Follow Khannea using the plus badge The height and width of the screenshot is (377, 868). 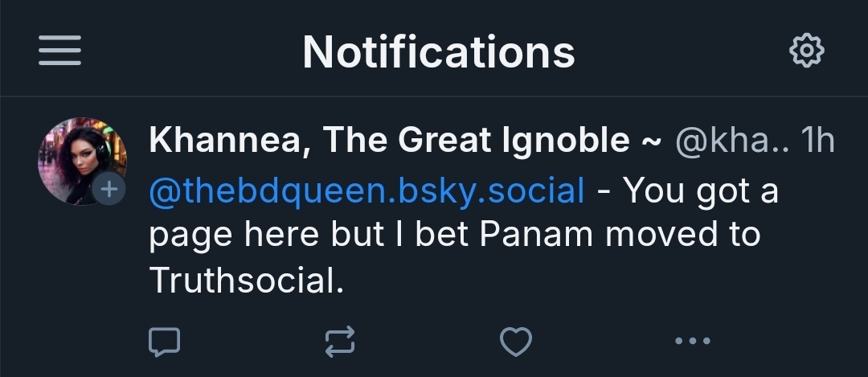pyautogui.click(x=109, y=190)
